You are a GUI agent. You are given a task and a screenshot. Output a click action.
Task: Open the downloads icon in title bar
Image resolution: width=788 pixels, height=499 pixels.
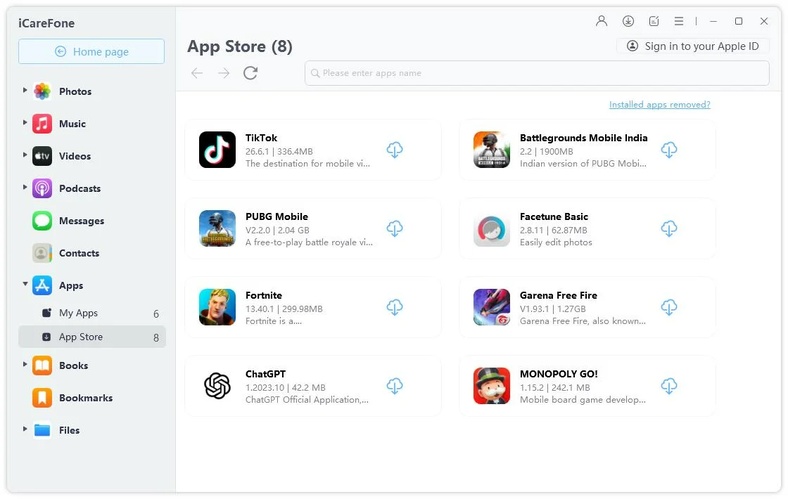click(x=628, y=21)
